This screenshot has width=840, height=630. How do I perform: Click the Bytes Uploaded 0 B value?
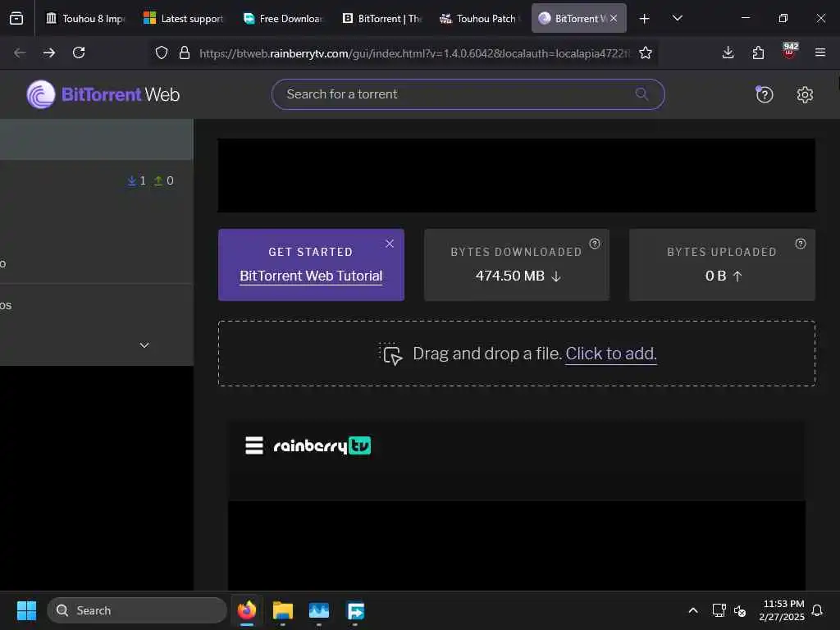715,276
